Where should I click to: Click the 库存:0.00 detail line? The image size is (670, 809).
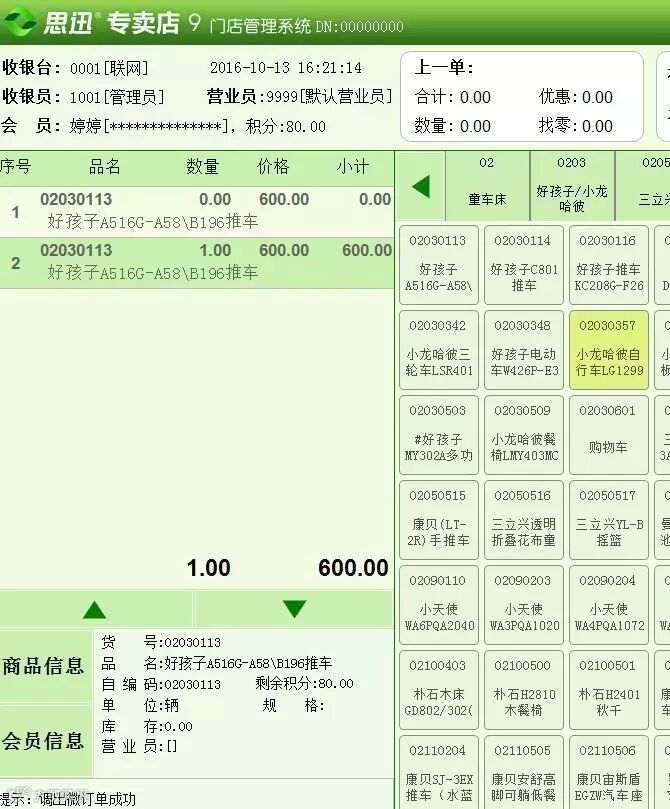(x=146, y=726)
